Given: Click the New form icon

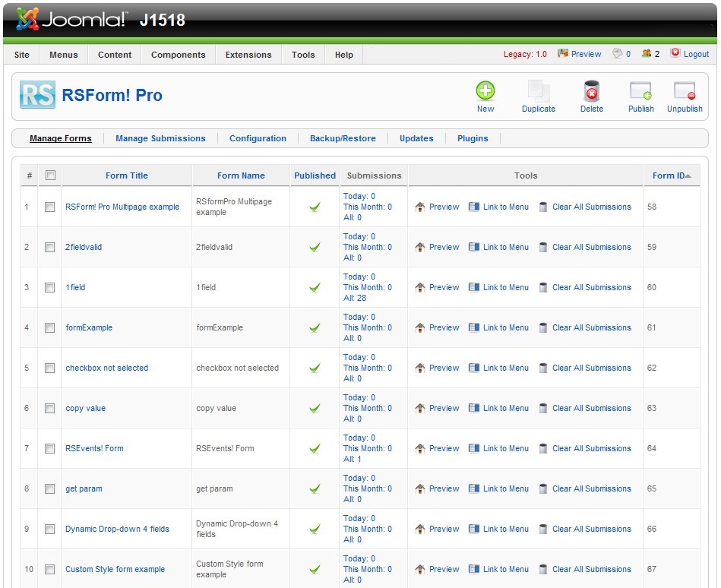Looking at the screenshot, I should click(485, 90).
